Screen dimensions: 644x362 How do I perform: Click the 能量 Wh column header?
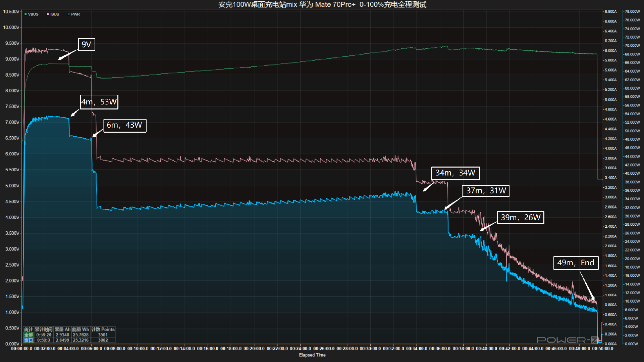point(80,329)
